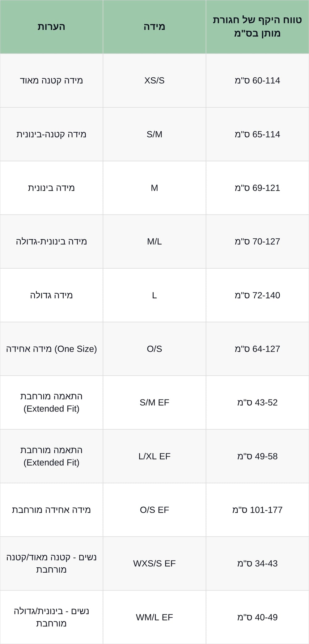Click the מידה קטנה-בינונית note cell
The height and width of the screenshot is (644, 309).
coord(51,134)
